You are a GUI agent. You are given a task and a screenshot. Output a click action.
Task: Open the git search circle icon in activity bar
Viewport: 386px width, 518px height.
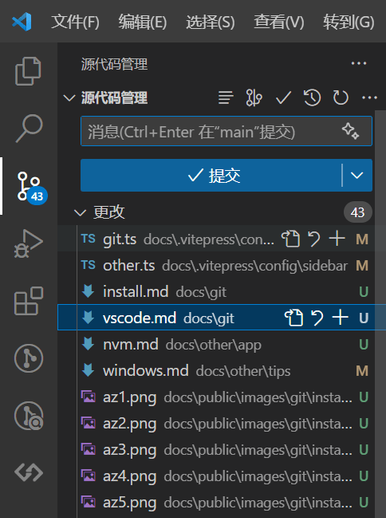point(29,416)
